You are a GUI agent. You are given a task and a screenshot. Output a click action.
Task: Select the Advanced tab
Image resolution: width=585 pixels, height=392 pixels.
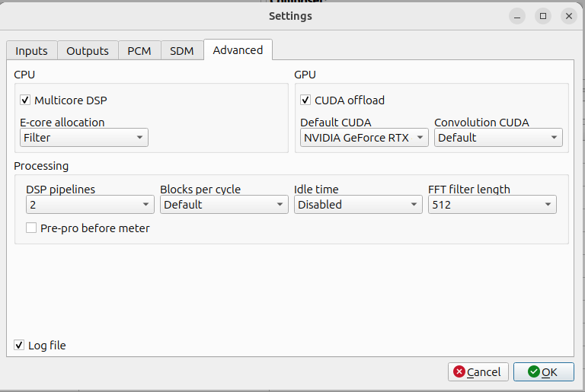pos(238,50)
